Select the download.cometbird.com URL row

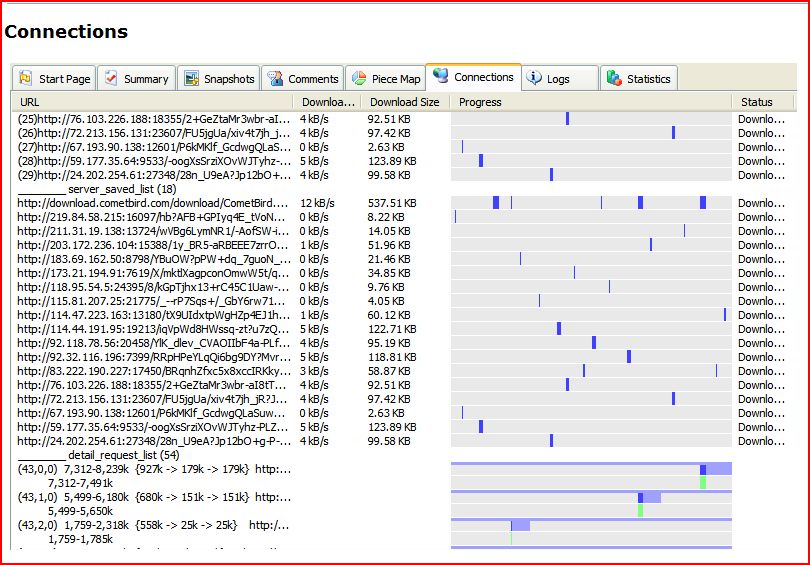pyautogui.click(x=403, y=203)
